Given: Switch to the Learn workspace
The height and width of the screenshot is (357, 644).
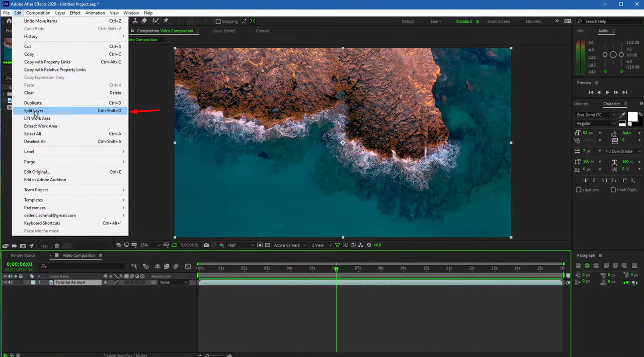Looking at the screenshot, I should (x=436, y=21).
